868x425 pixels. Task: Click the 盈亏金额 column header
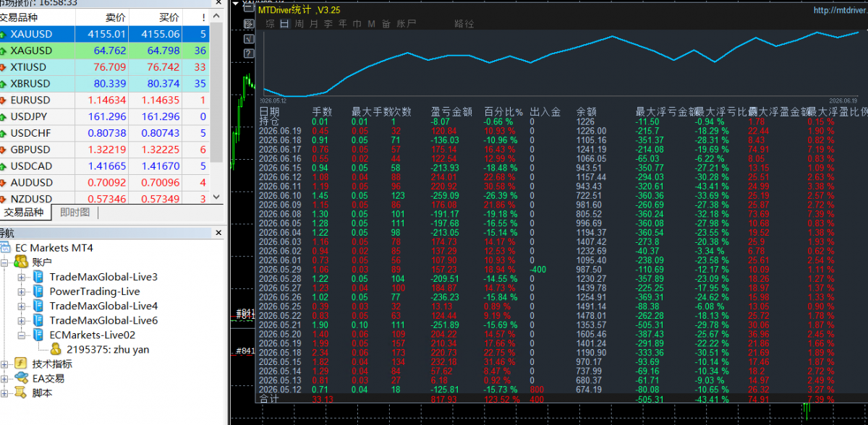pos(451,112)
